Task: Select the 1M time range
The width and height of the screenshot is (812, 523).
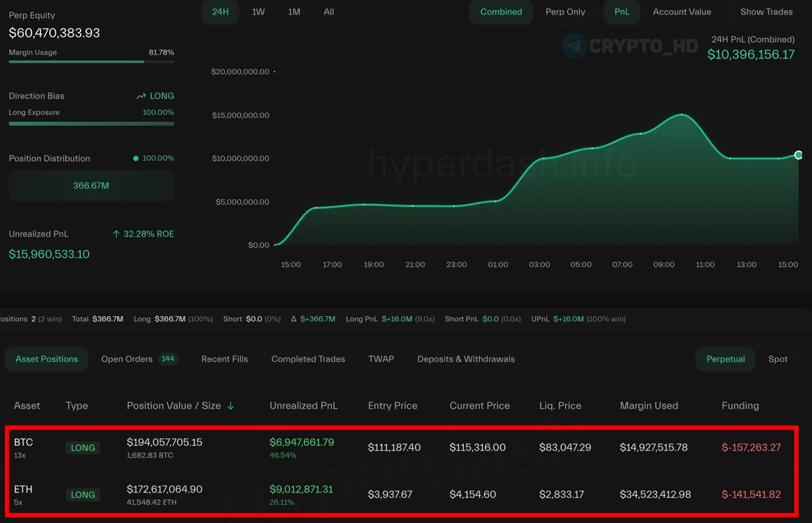Action: [x=294, y=12]
